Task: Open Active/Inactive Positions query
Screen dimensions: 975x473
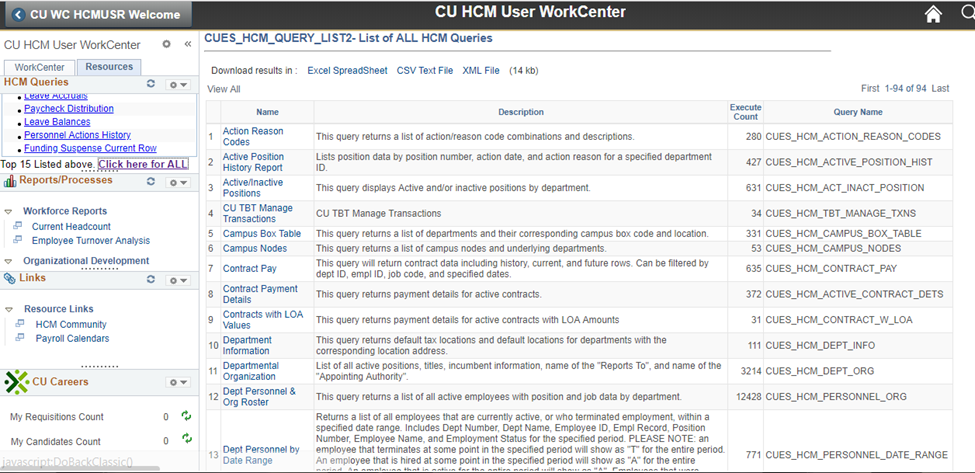Action: pos(253,188)
